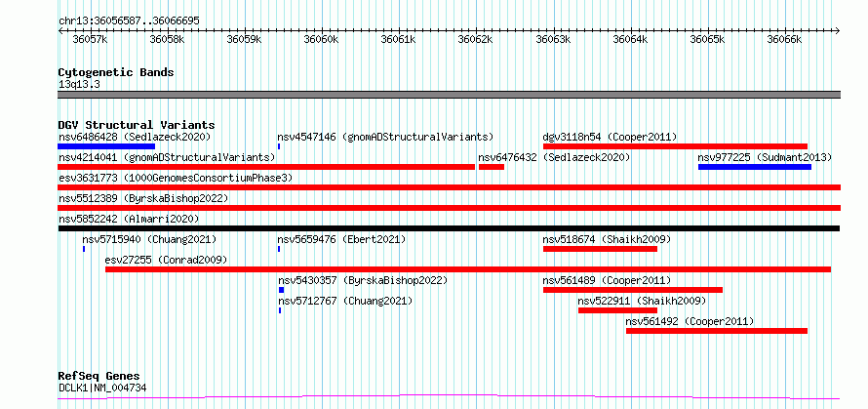The image size is (868, 409).
Task: Click the 36058k ruler tick label
Action: [x=167, y=40]
